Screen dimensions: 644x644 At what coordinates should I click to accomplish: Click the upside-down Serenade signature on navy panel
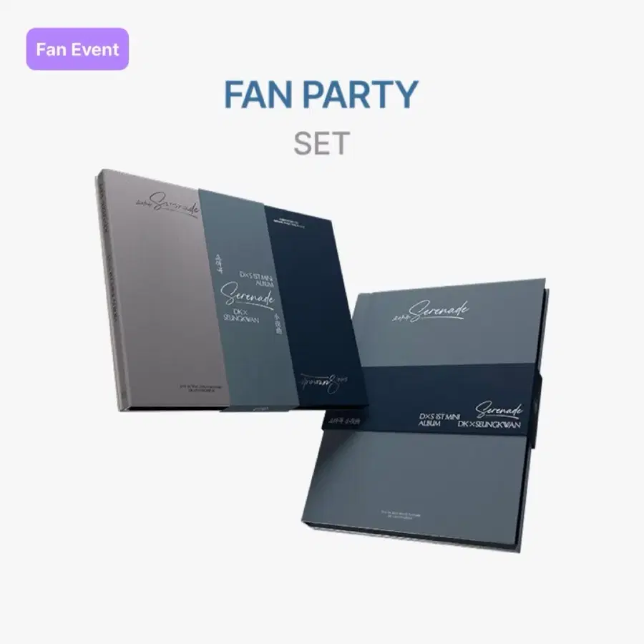[324, 384]
